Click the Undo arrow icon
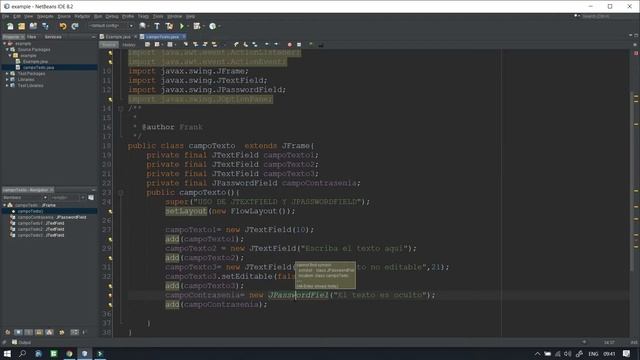Viewport: 640px width, 360px height. pos(63,26)
